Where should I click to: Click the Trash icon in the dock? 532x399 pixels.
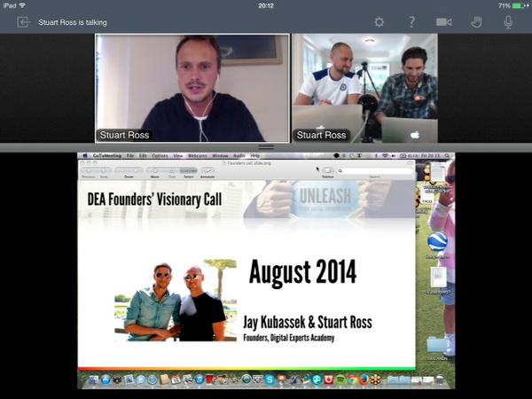[x=445, y=379]
